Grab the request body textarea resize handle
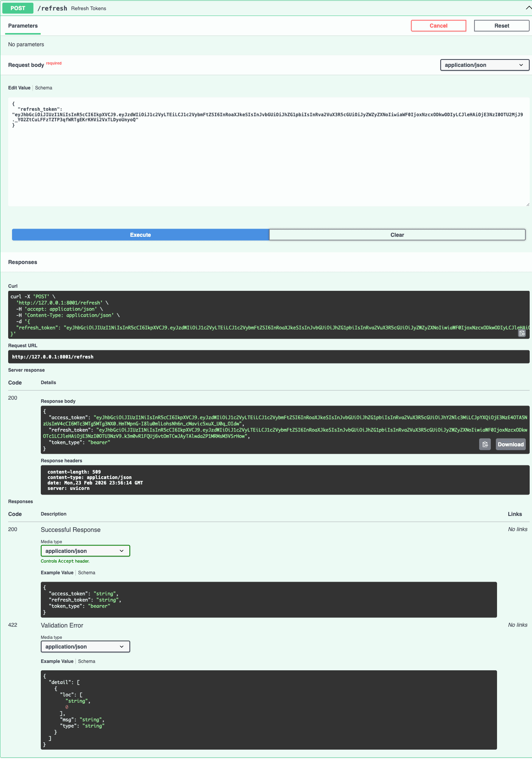 (x=528, y=205)
